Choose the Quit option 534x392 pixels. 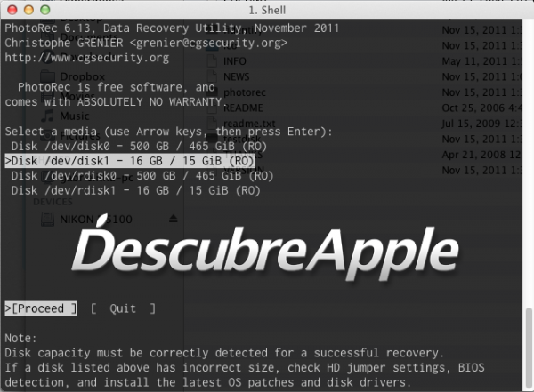click(123, 308)
